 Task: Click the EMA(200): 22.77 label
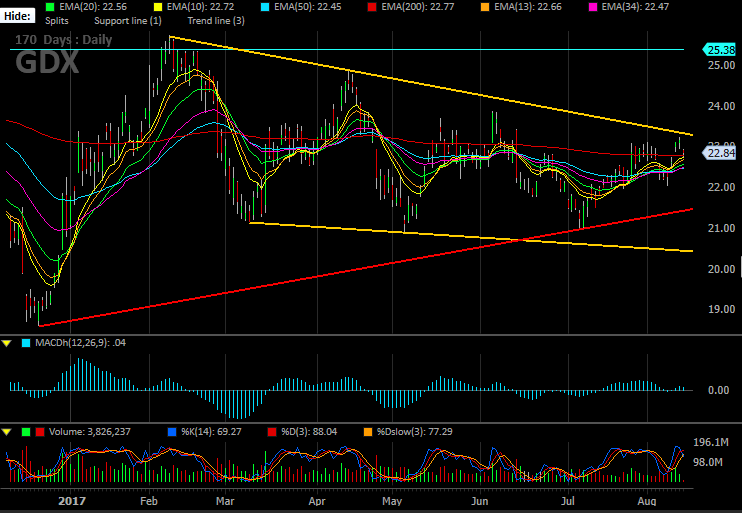pyautogui.click(x=418, y=7)
